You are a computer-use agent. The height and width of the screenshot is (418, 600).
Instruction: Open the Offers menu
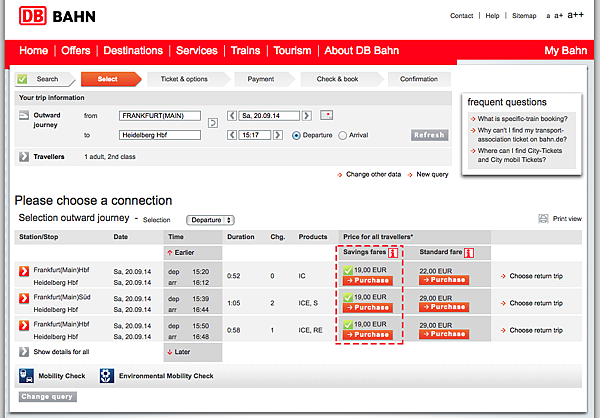pyautogui.click(x=76, y=51)
